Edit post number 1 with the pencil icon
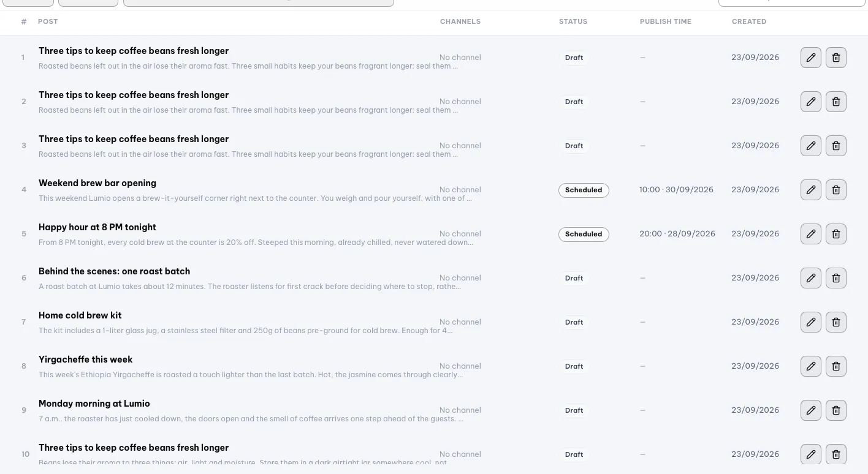 (x=811, y=58)
